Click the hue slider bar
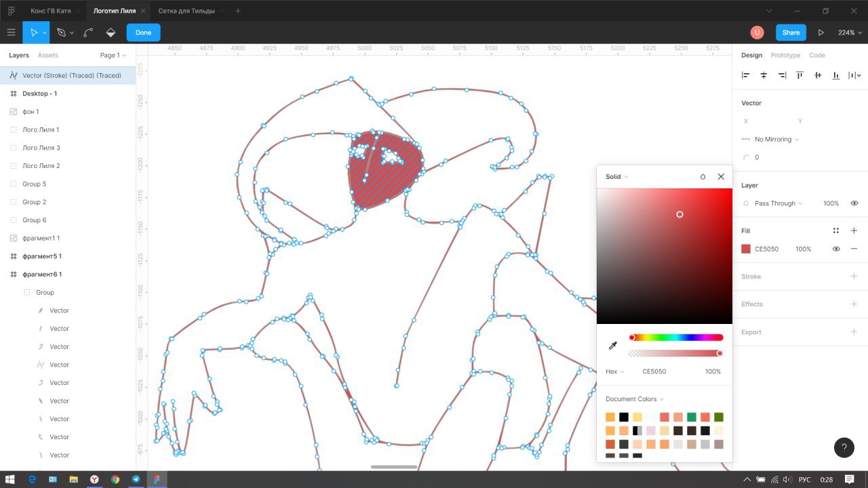868x488 pixels. click(676, 338)
